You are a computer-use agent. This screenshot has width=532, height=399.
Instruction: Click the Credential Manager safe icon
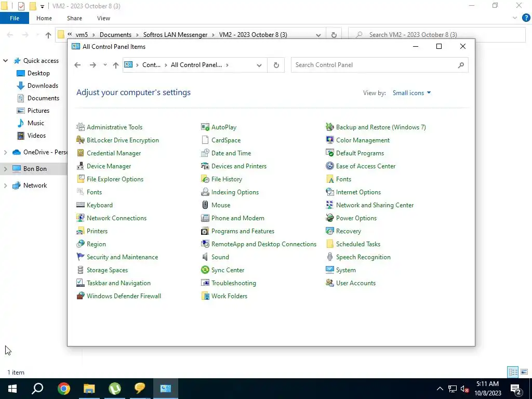[x=81, y=153]
